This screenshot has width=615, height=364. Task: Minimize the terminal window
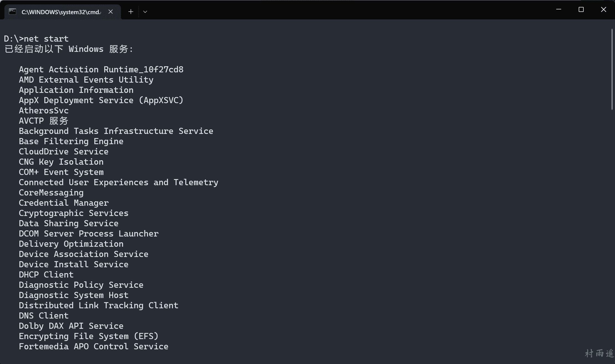(559, 9)
